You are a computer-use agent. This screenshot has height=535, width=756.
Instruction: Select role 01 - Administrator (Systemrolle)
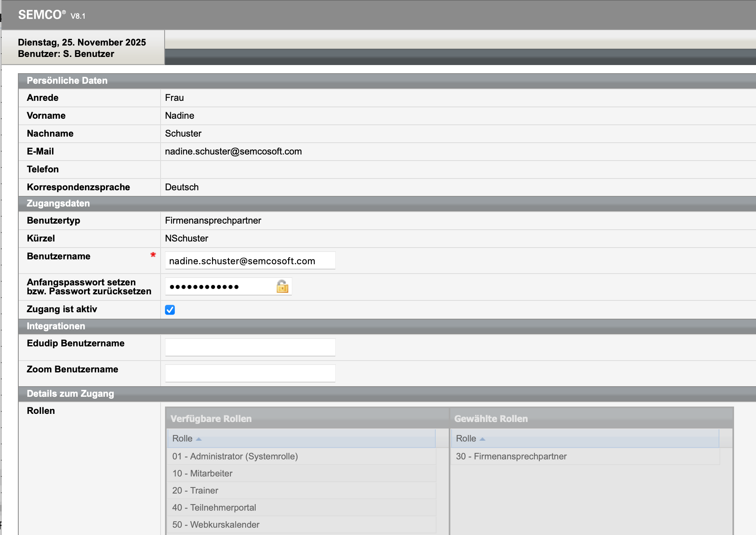click(235, 456)
